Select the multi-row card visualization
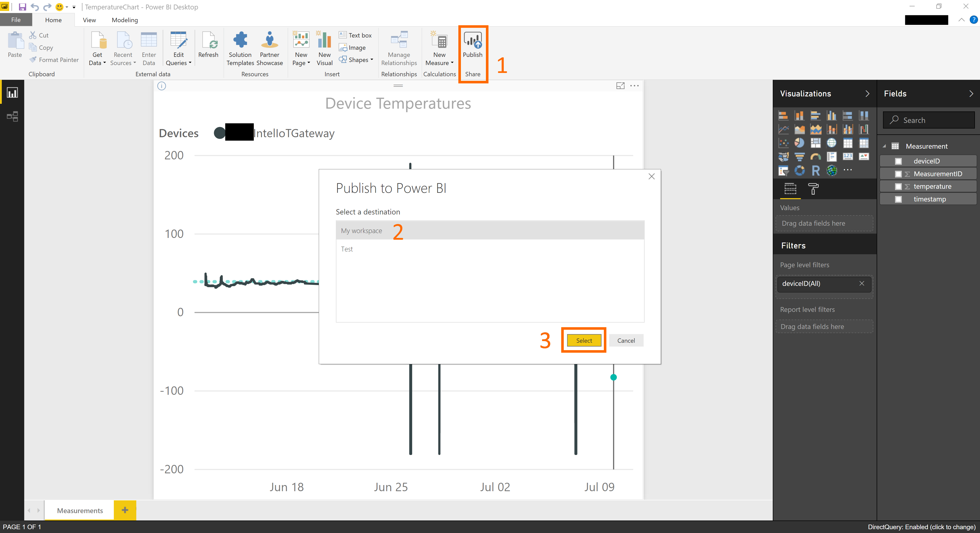 (832, 157)
